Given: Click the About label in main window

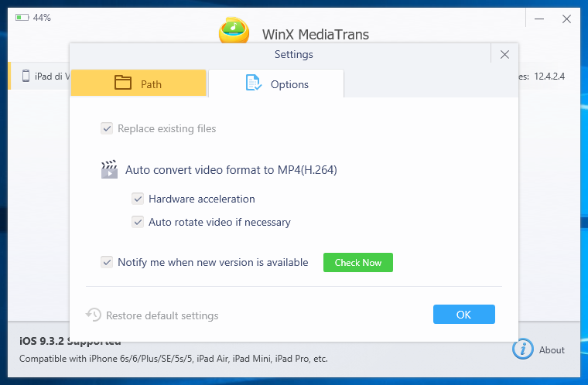Looking at the screenshot, I should click(x=552, y=350).
